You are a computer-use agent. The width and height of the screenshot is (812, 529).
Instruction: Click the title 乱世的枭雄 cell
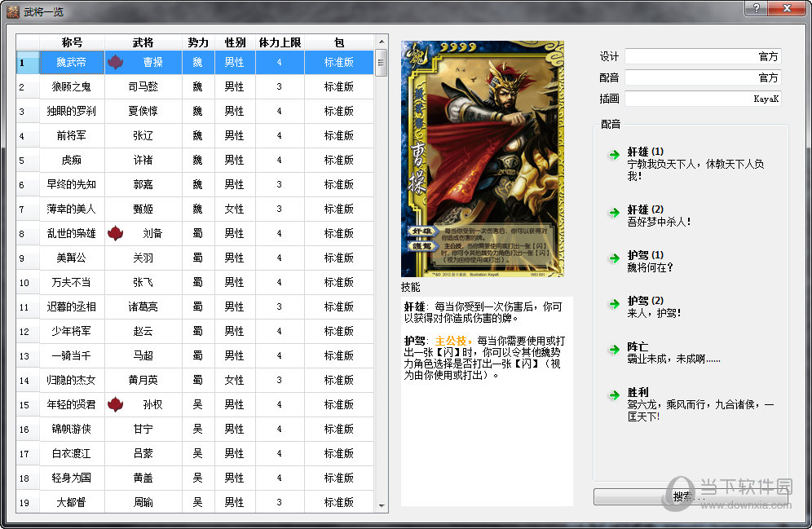pos(72,233)
